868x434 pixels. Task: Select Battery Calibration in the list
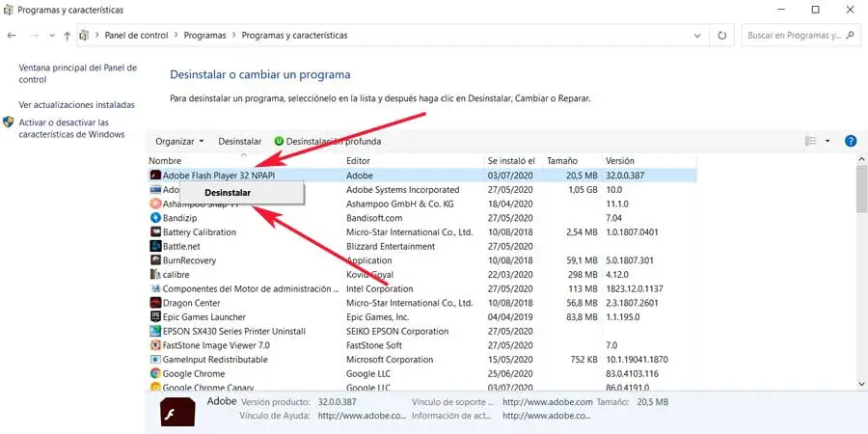[200, 231]
